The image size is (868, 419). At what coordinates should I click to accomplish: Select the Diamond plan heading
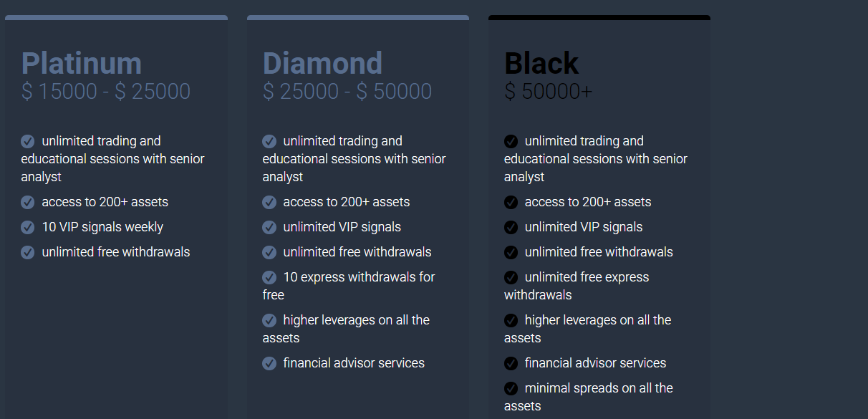point(322,63)
